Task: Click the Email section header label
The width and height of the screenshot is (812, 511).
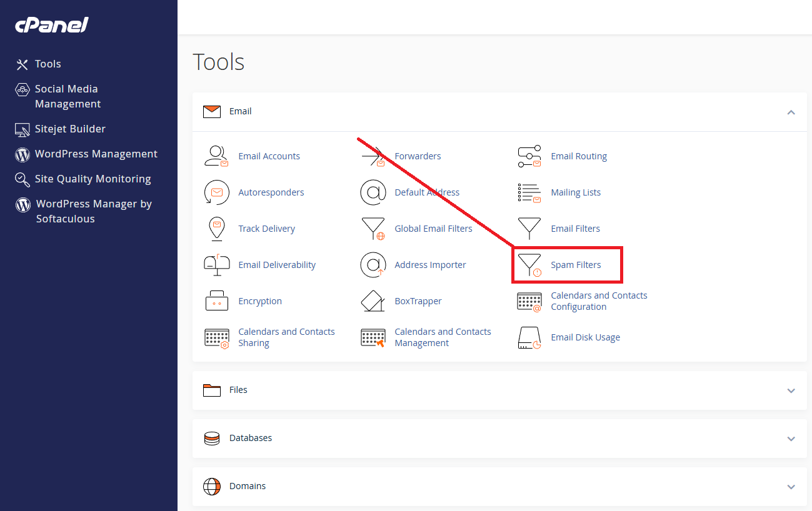Action: tap(241, 111)
